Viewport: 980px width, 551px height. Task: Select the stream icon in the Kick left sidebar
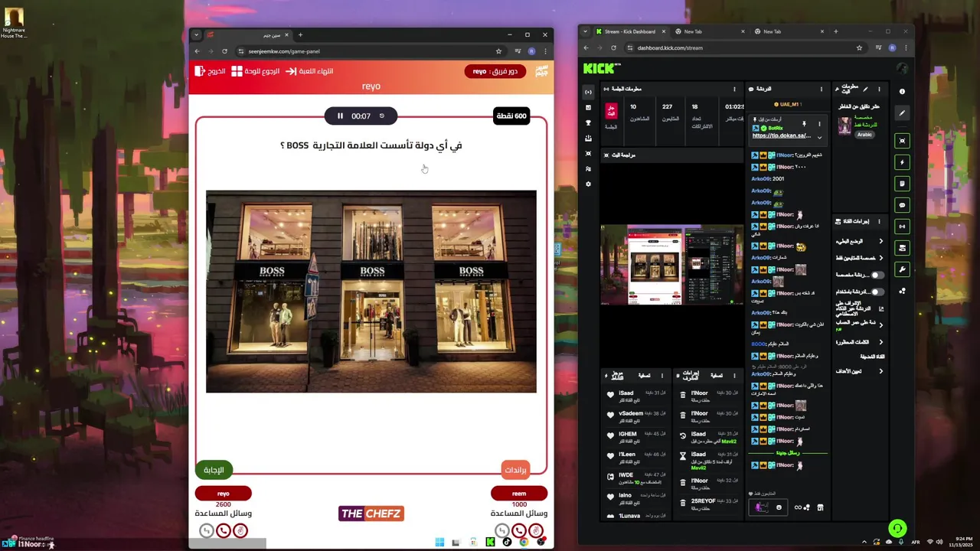coord(588,93)
